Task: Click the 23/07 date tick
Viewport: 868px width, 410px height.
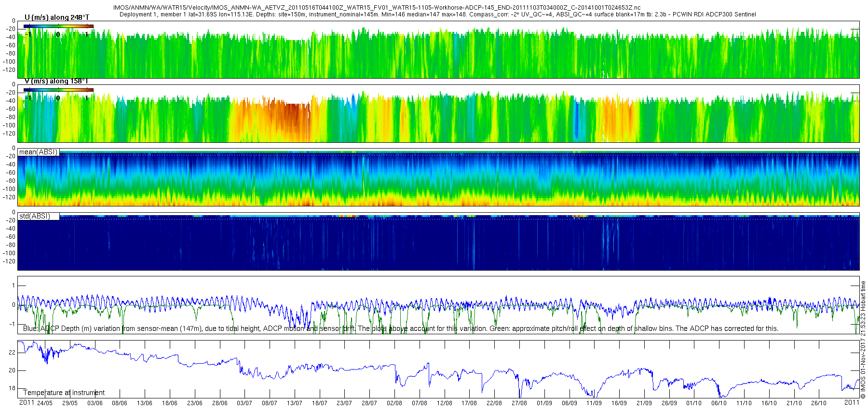Action: tap(344, 403)
